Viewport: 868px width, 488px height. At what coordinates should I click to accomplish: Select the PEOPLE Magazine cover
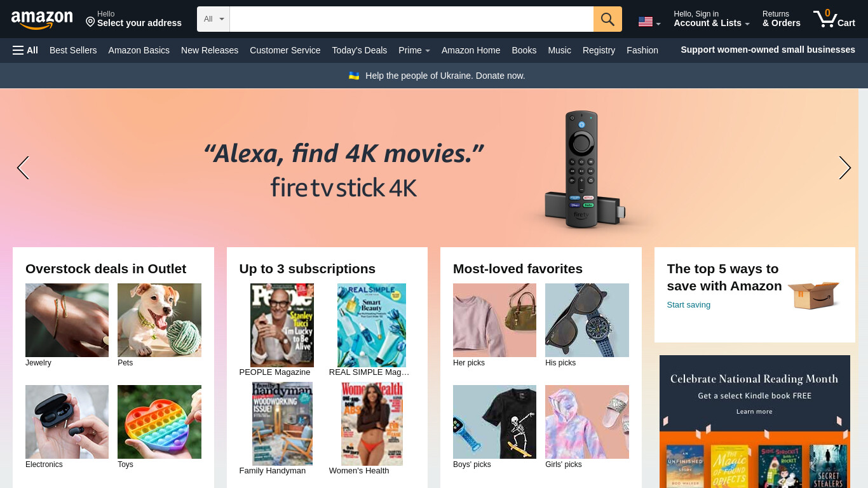pyautogui.click(x=282, y=325)
